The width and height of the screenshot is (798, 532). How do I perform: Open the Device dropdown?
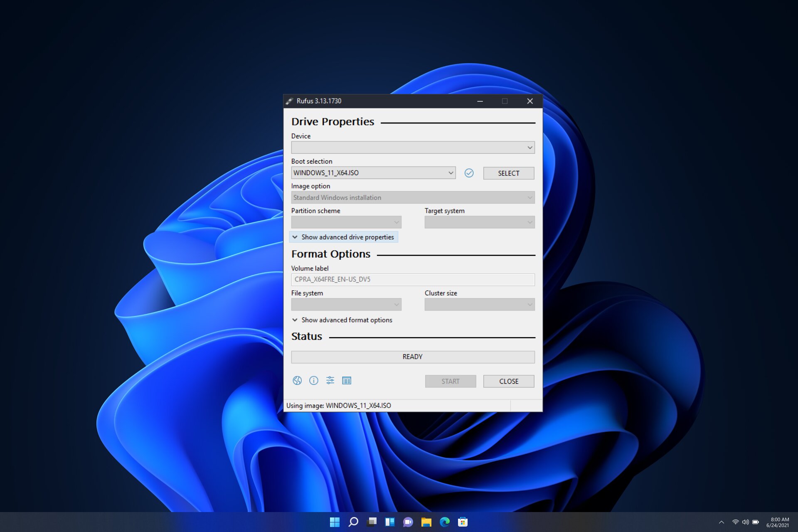[x=413, y=148]
